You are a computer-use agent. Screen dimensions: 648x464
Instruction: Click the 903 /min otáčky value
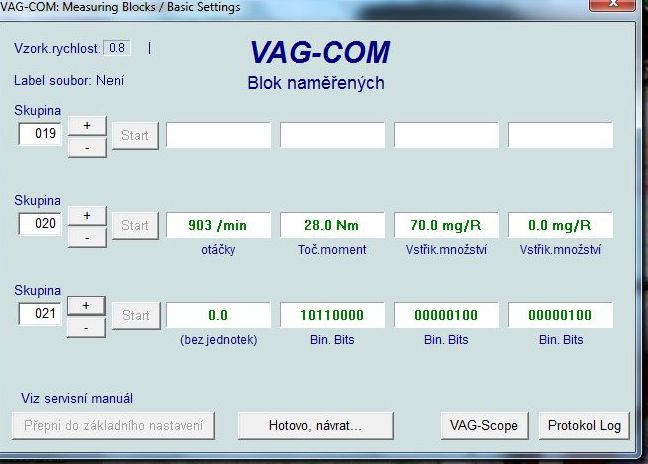click(x=218, y=225)
